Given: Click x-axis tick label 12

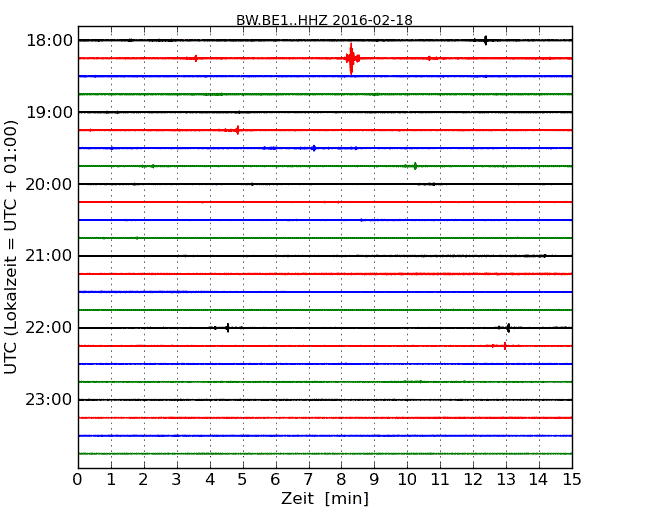Looking at the screenshot, I should (x=473, y=479).
